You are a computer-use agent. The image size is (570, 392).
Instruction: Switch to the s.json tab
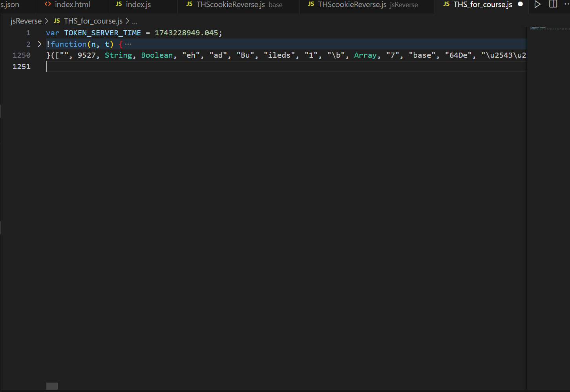point(10,4)
